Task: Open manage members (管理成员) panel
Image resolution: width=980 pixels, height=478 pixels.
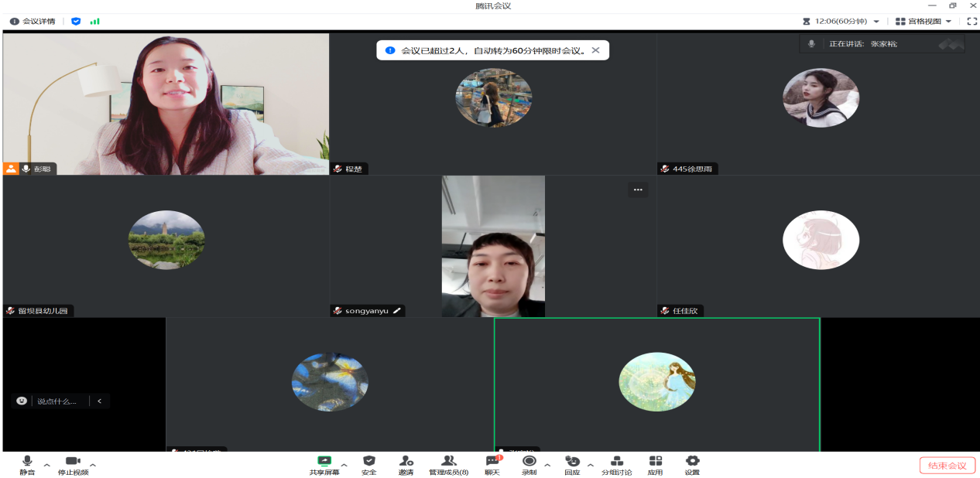Action: [x=448, y=464]
